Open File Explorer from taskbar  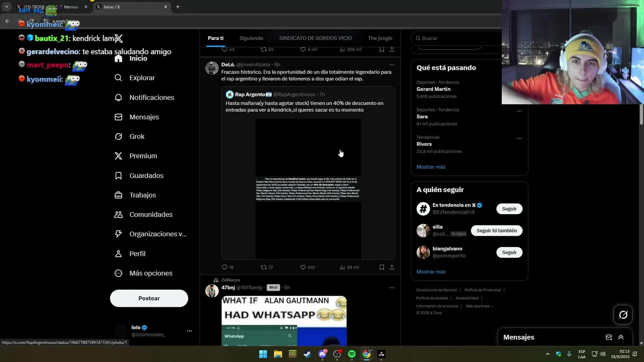[x=278, y=354]
